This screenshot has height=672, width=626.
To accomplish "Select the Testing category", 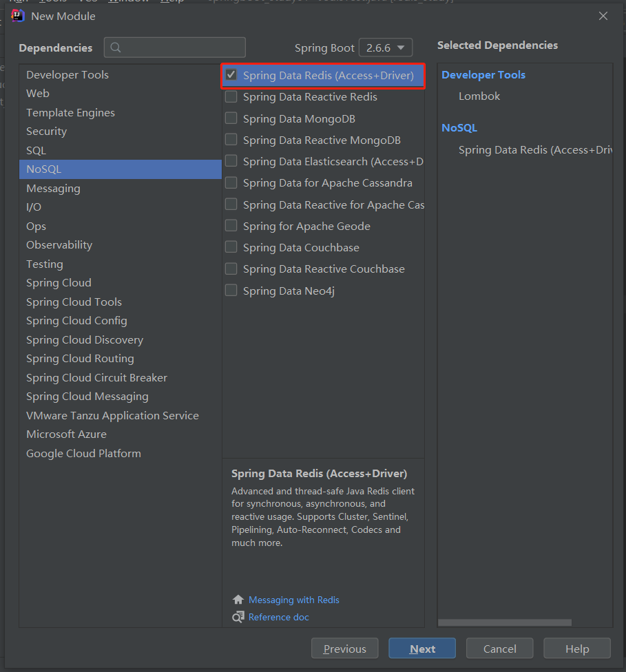I will (x=121, y=264).
